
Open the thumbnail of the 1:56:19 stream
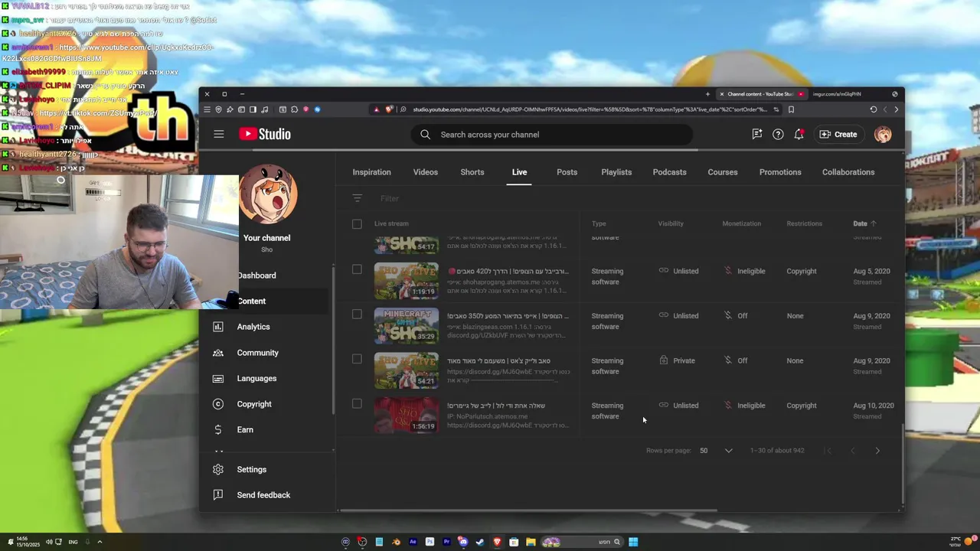click(x=407, y=415)
